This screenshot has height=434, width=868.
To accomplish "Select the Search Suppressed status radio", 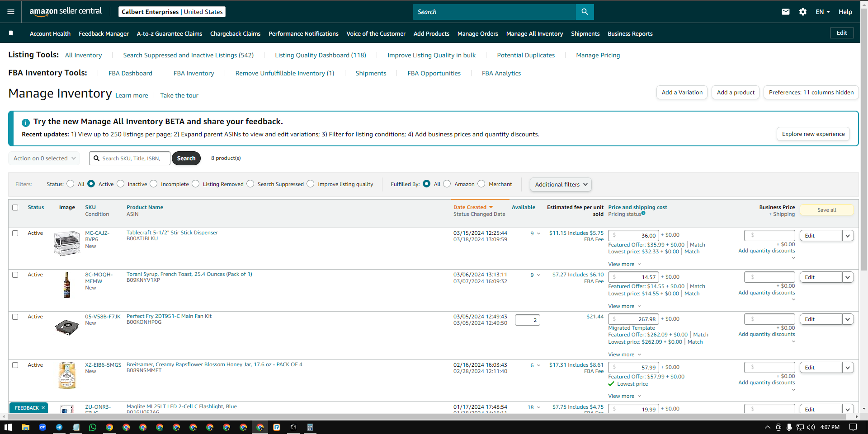I will click(250, 184).
